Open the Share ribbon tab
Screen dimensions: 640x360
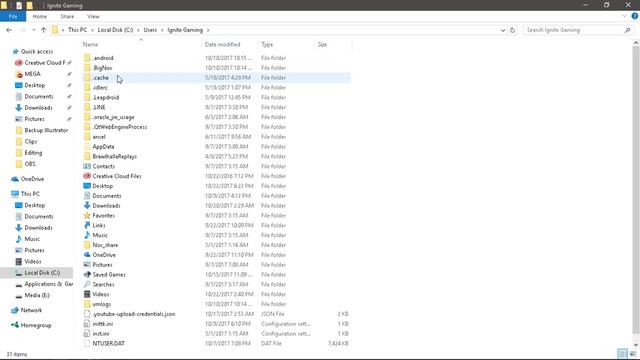[67, 16]
